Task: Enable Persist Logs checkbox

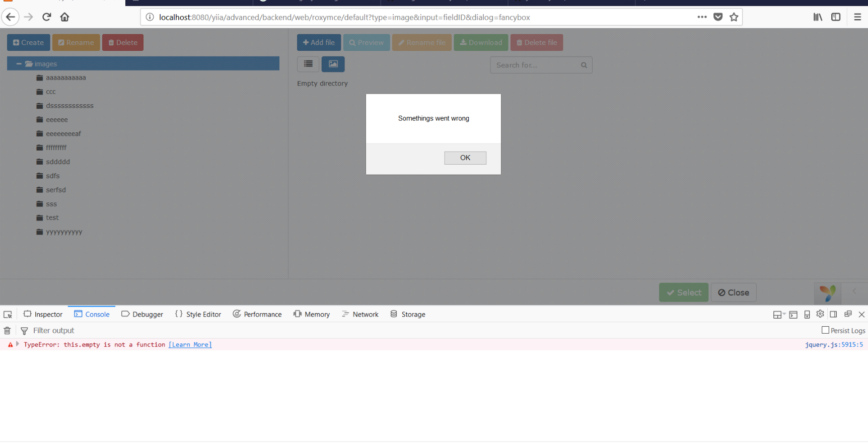Action: click(825, 330)
